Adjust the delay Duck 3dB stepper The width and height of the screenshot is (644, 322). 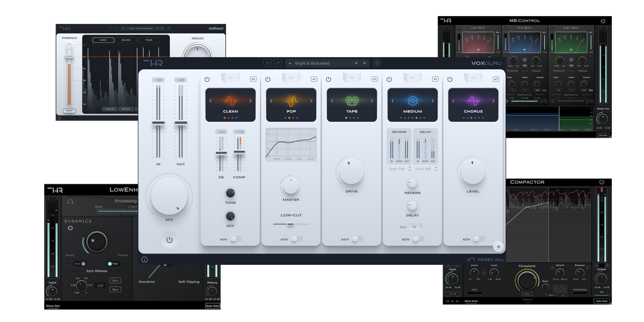[436, 169]
